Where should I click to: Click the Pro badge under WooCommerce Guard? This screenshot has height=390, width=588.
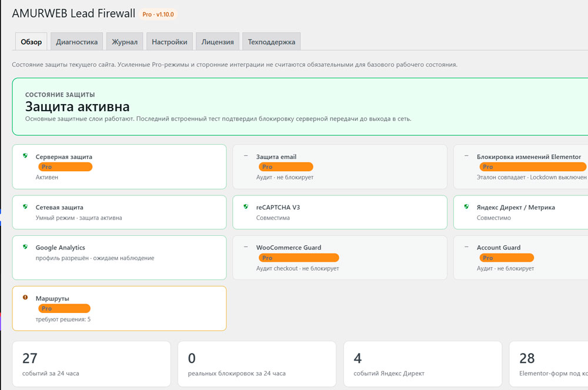pos(299,258)
